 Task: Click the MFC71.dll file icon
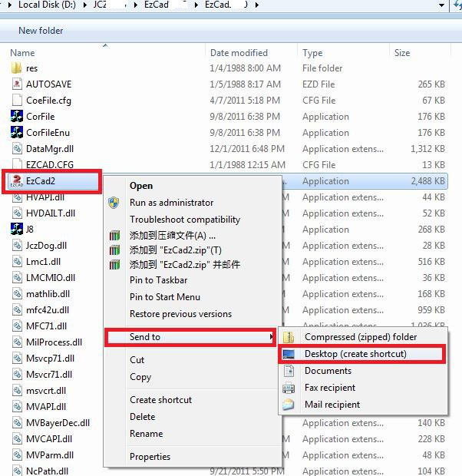point(17,326)
